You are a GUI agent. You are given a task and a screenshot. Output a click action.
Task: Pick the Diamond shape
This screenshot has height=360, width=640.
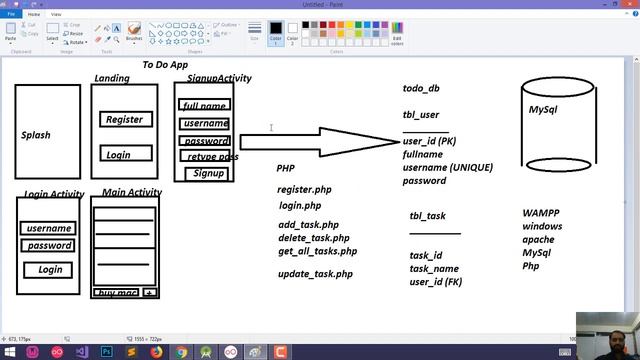(160, 33)
